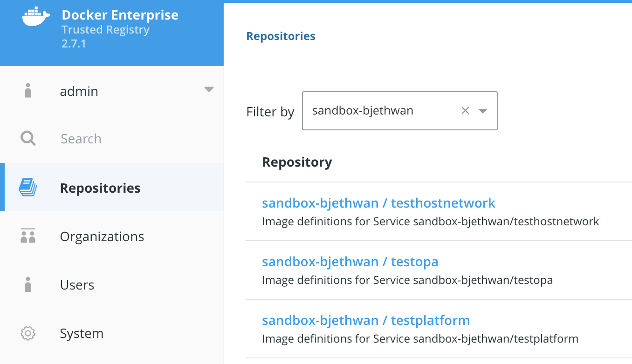Screen dimensions: 632x364
Task: Clear filter using the X icon
Action: pos(465,110)
